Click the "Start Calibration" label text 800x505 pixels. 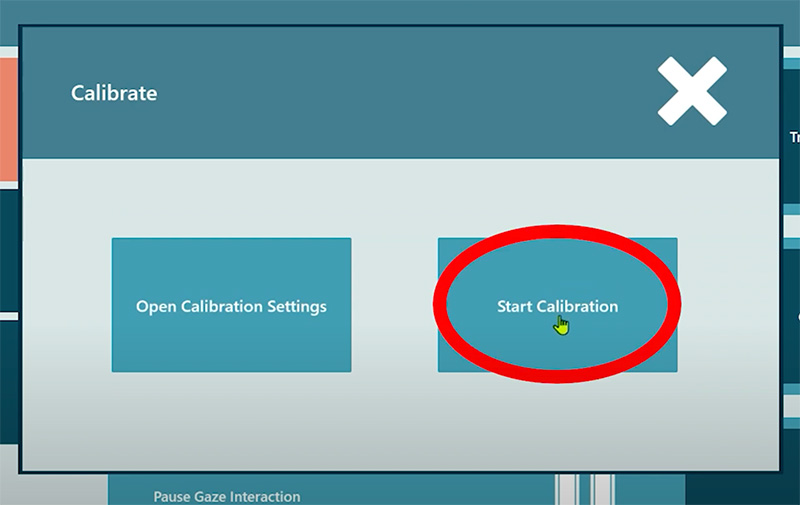click(x=557, y=306)
